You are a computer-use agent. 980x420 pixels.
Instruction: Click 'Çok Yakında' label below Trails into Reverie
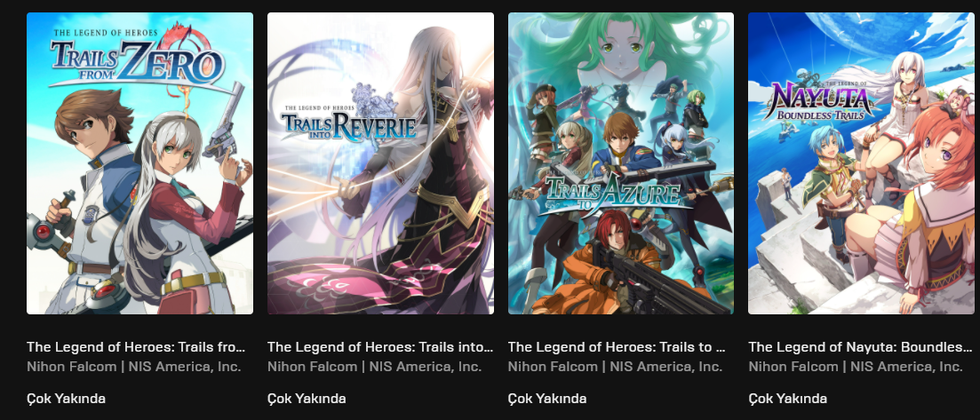[x=307, y=399]
